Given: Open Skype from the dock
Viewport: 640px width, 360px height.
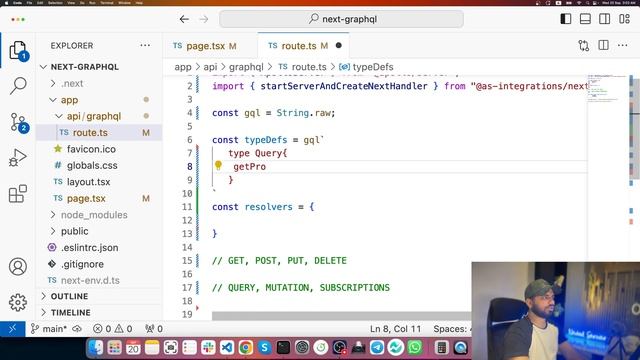Looking at the screenshot, I should [264, 347].
